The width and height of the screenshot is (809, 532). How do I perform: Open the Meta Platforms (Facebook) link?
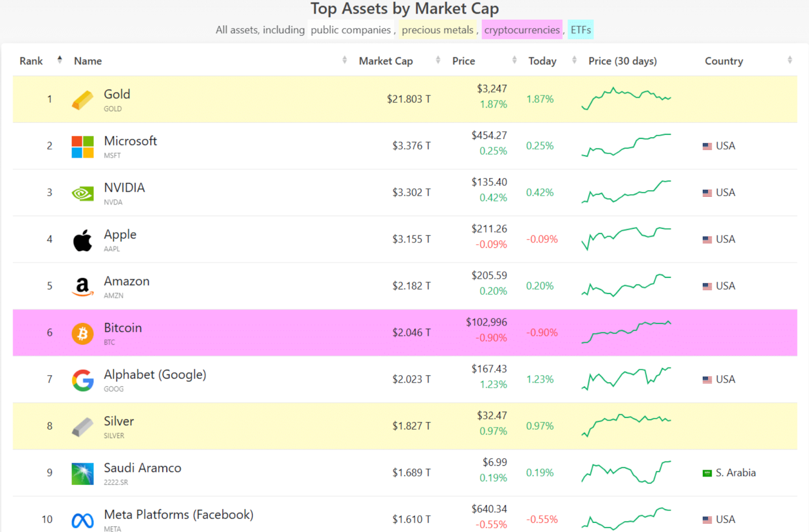click(x=178, y=515)
